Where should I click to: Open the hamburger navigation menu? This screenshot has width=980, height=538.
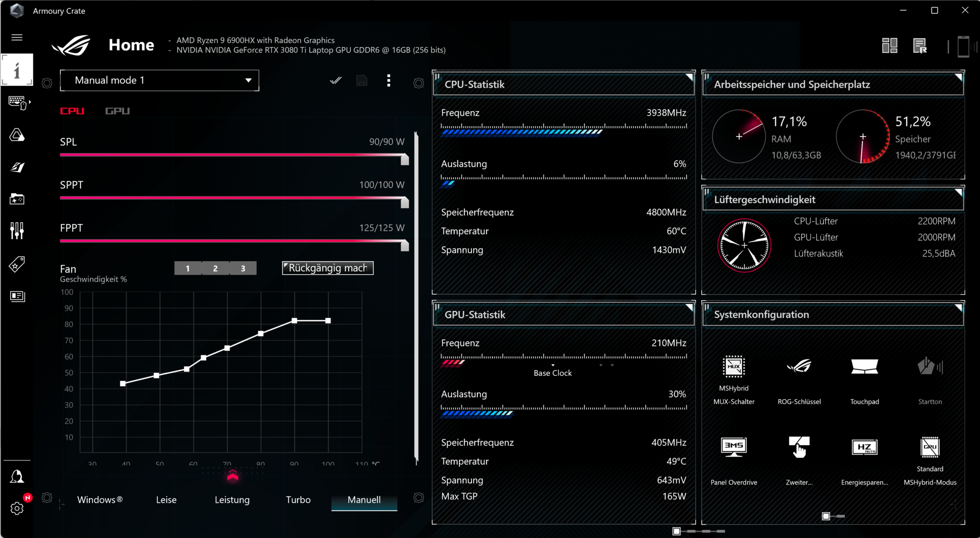[17, 37]
